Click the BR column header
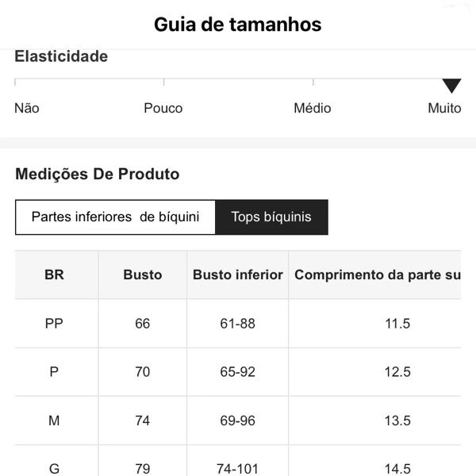Image resolution: width=476 pixels, height=476 pixels. point(54,275)
